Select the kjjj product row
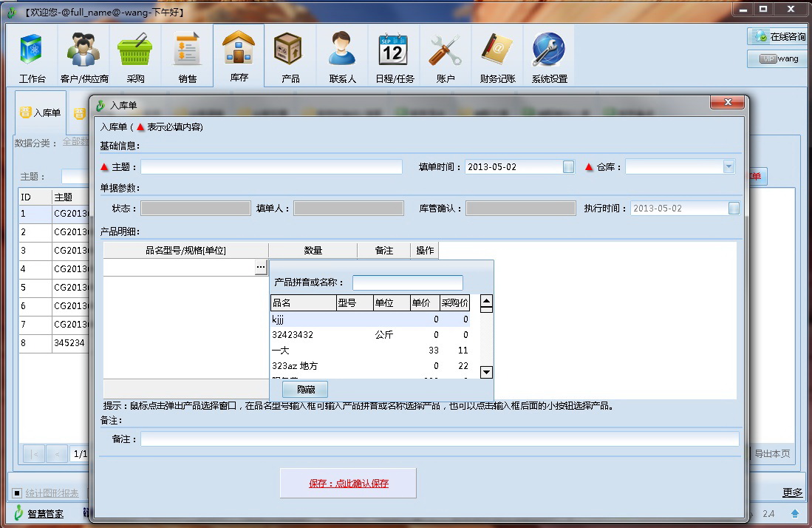The width and height of the screenshot is (812, 528). click(x=371, y=319)
